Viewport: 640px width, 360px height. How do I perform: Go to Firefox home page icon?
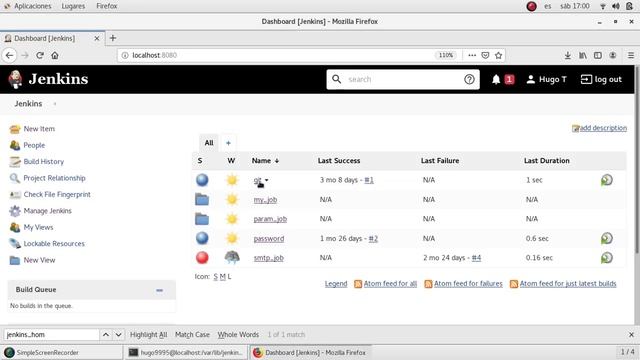point(55,55)
